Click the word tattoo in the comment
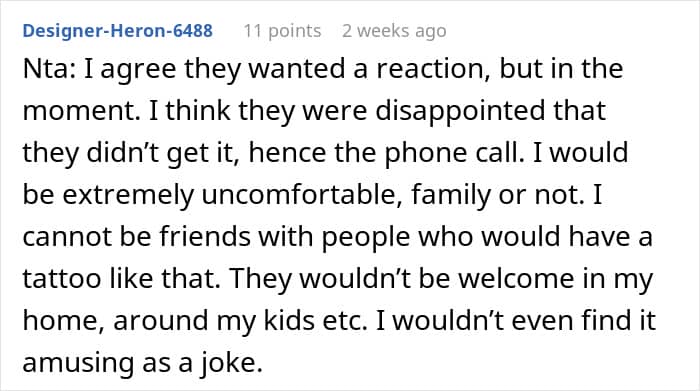Image resolution: width=700 pixels, height=391 pixels. coord(62,279)
